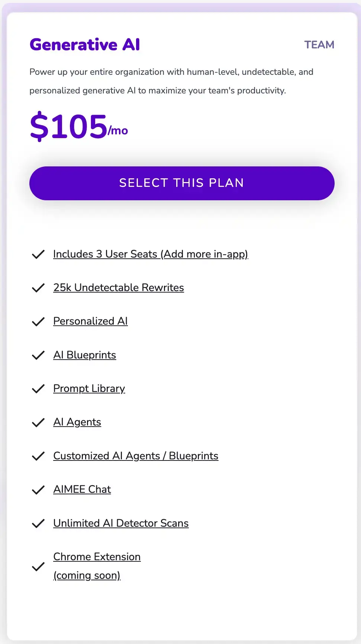Click the TEAM plan label
The width and height of the screenshot is (361, 644).
319,45
